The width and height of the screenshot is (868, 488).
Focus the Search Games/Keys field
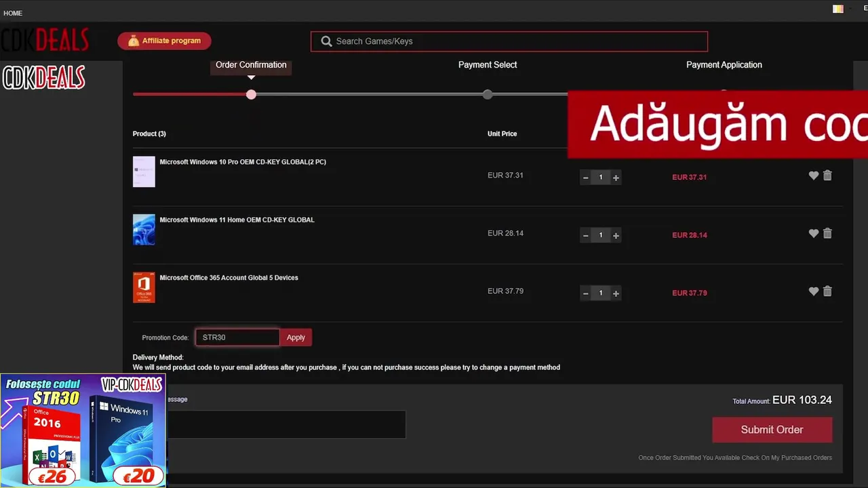click(509, 41)
